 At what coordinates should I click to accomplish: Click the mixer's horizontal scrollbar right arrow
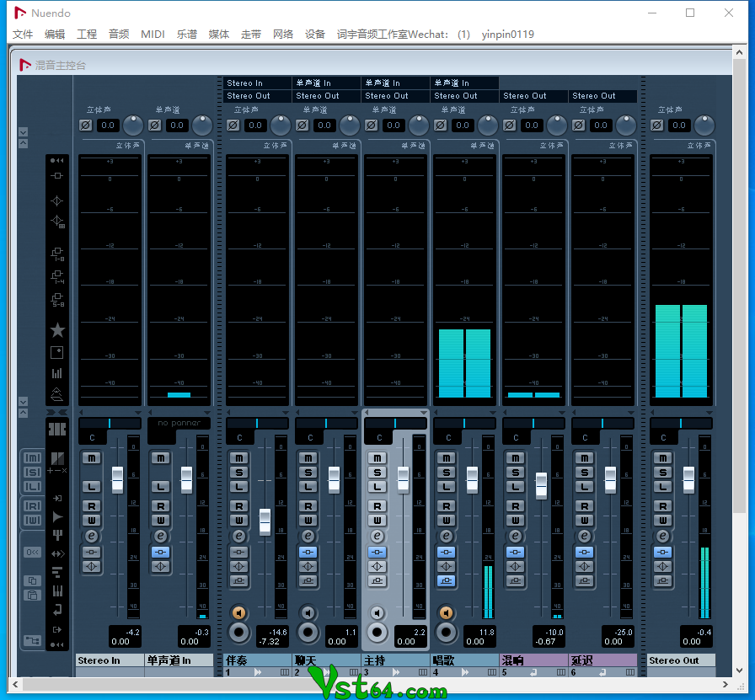pyautogui.click(x=726, y=684)
